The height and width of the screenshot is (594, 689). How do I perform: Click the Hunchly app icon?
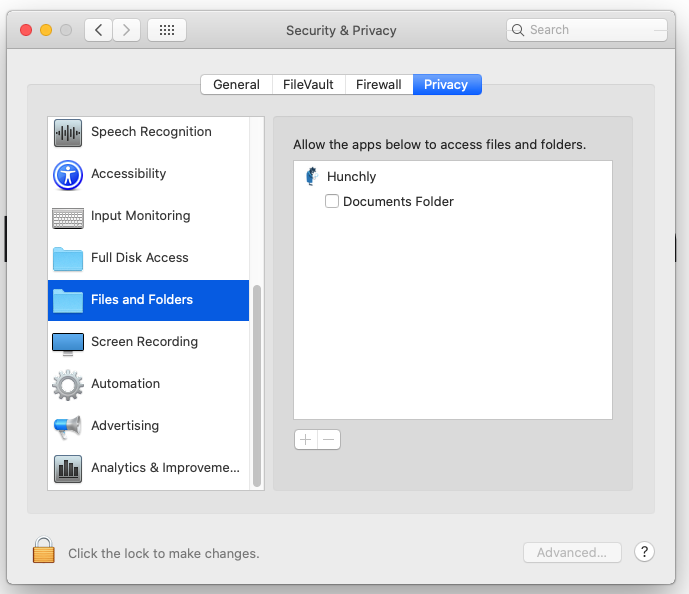(312, 176)
